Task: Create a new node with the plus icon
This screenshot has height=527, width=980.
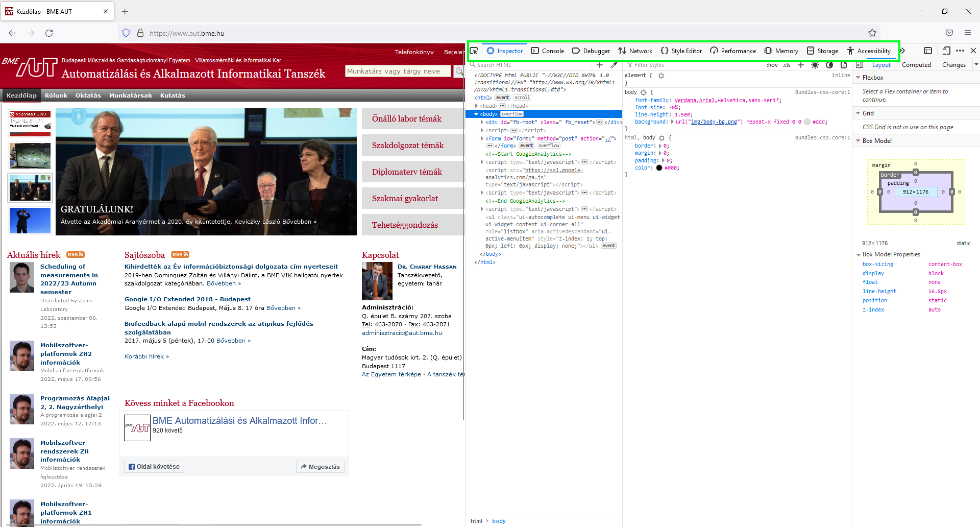Action: pyautogui.click(x=600, y=65)
